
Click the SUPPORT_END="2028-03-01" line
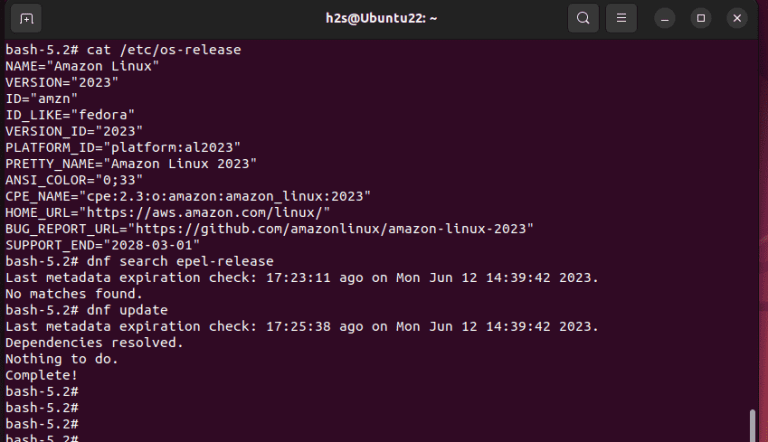click(102, 245)
